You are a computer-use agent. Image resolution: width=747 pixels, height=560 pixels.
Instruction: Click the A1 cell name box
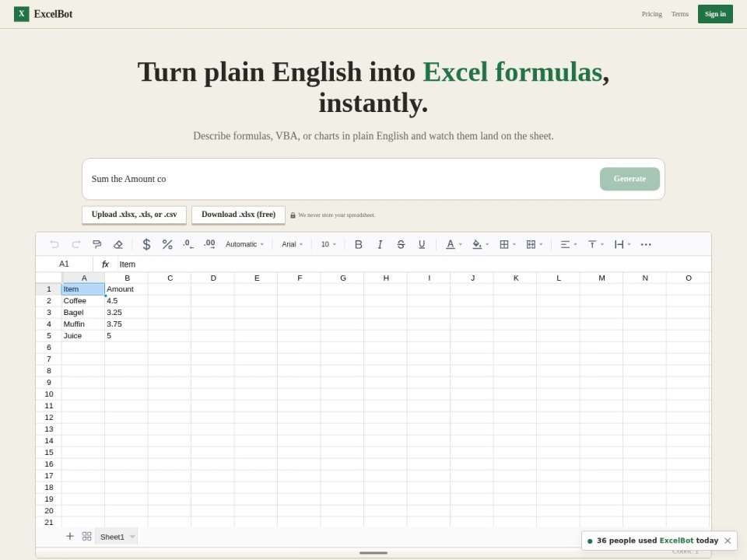click(x=64, y=264)
